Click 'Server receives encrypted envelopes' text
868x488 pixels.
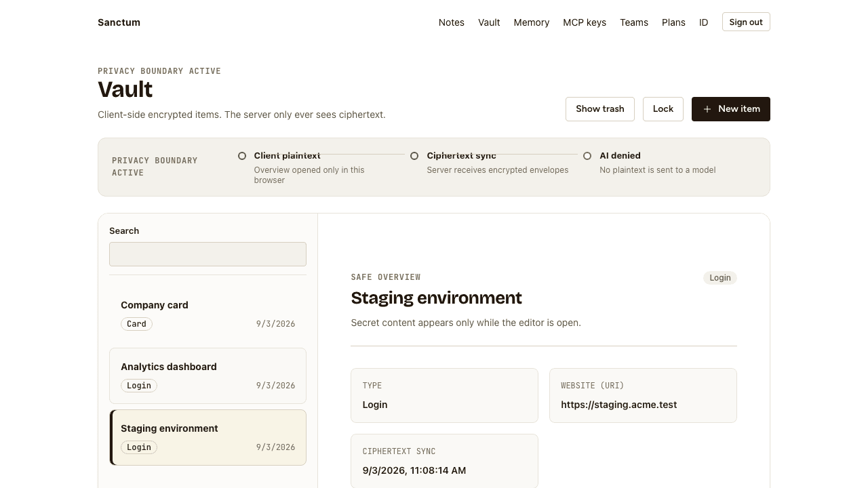click(x=498, y=170)
